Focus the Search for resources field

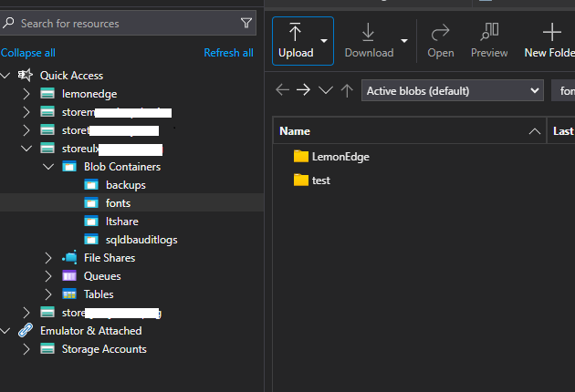click(127, 23)
